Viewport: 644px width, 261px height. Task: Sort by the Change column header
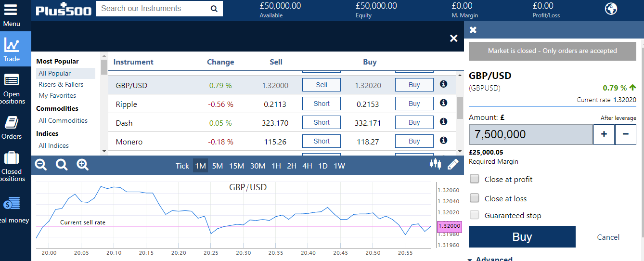(x=220, y=62)
